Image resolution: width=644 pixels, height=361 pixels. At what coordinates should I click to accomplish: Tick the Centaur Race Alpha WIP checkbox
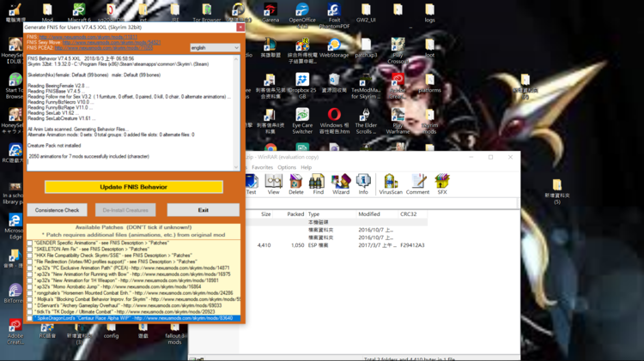pyautogui.click(x=29, y=318)
